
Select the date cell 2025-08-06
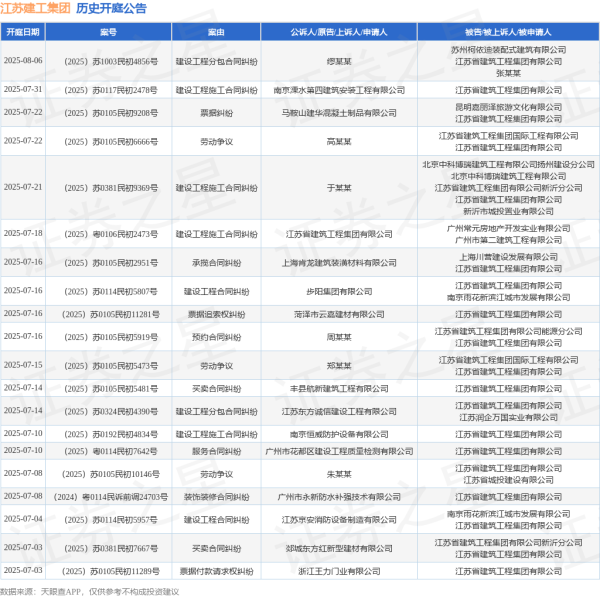pyautogui.click(x=23, y=61)
